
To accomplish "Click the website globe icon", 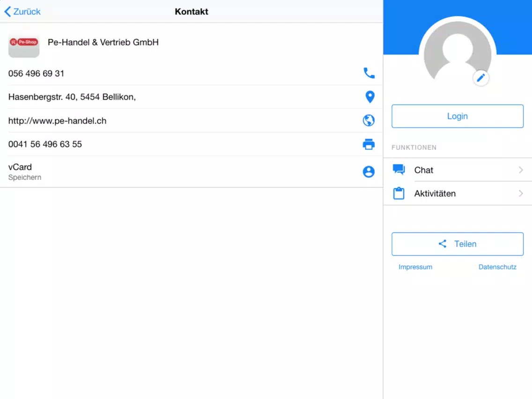I will click(x=369, y=120).
